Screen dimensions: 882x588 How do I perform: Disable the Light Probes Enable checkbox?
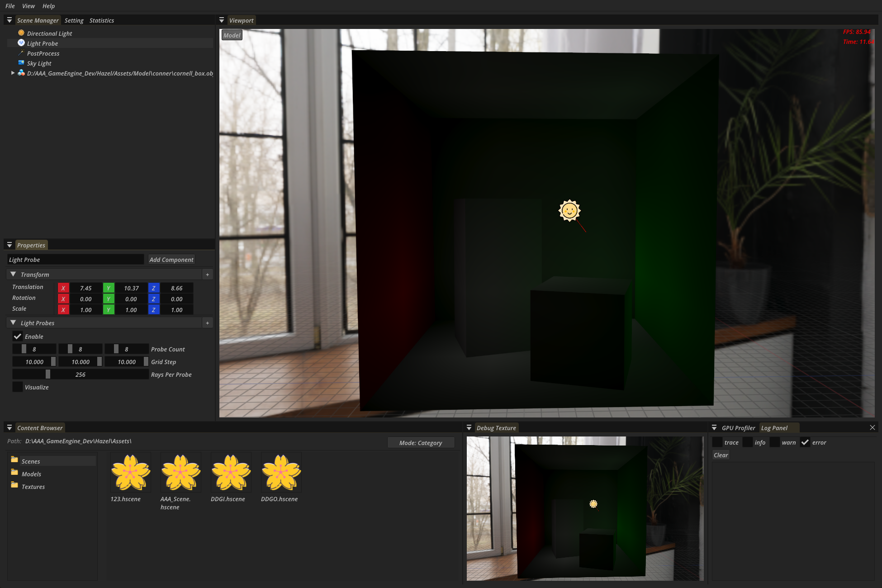tap(18, 337)
